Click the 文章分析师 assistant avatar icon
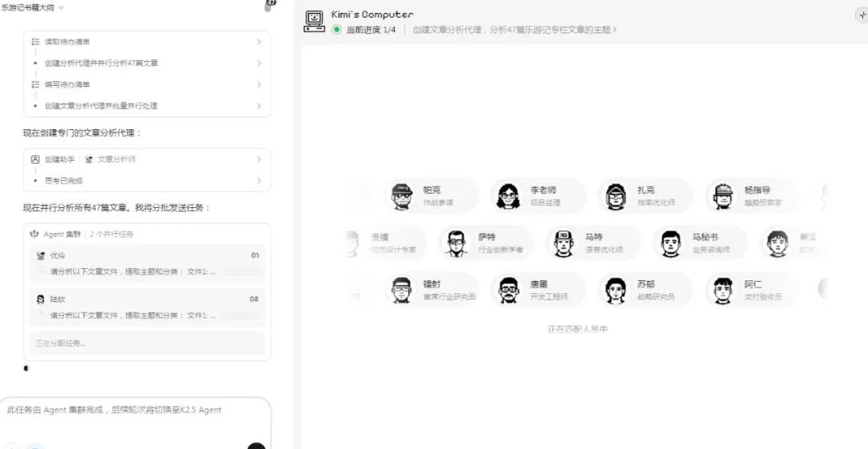The image size is (868, 449). point(89,159)
